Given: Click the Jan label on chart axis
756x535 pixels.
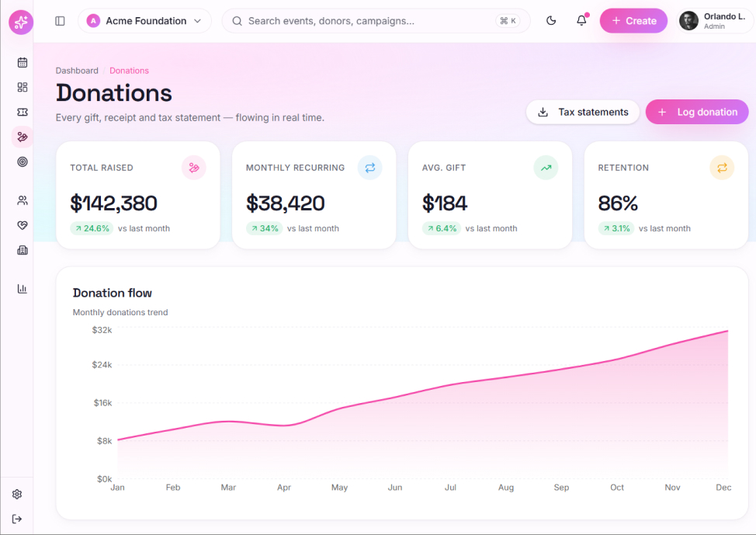Looking at the screenshot, I should [x=118, y=487].
